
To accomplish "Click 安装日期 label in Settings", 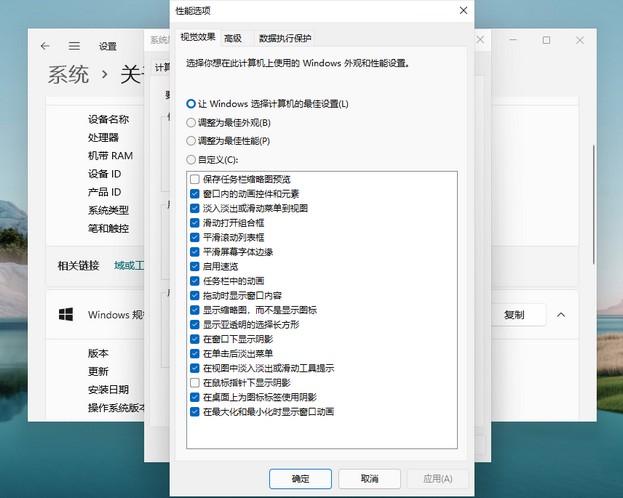I will click(x=108, y=390).
